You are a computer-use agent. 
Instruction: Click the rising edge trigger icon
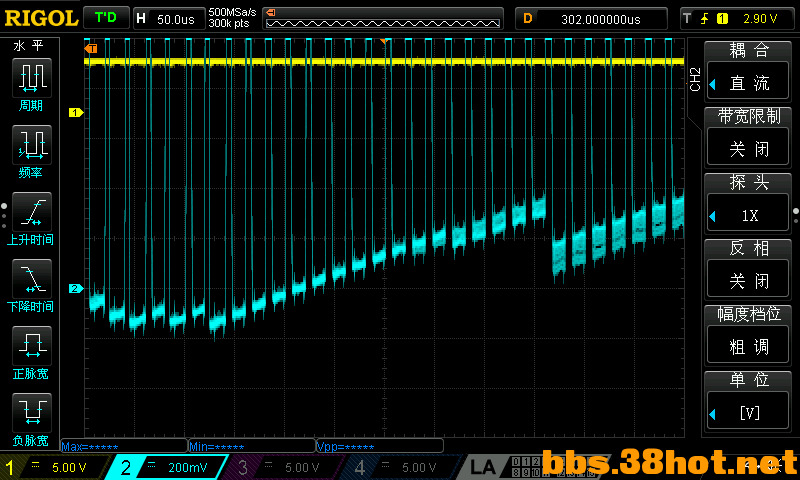705,19
